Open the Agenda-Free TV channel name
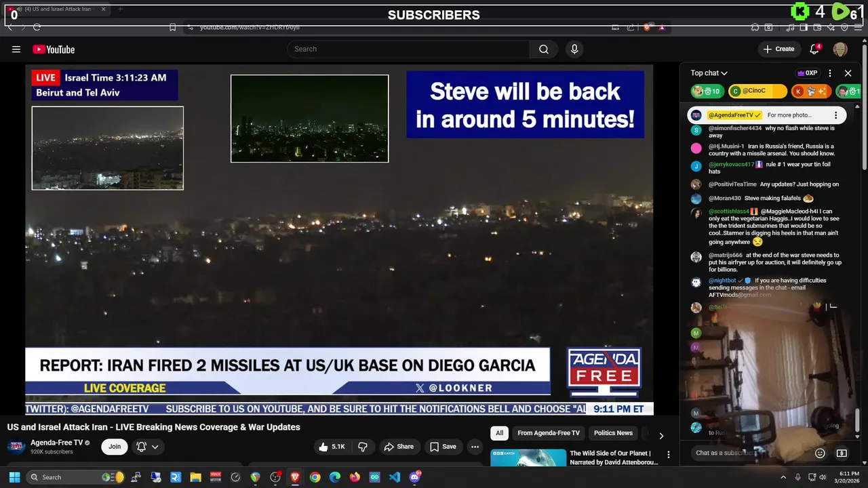This screenshot has height=488, width=868. pos(56,443)
